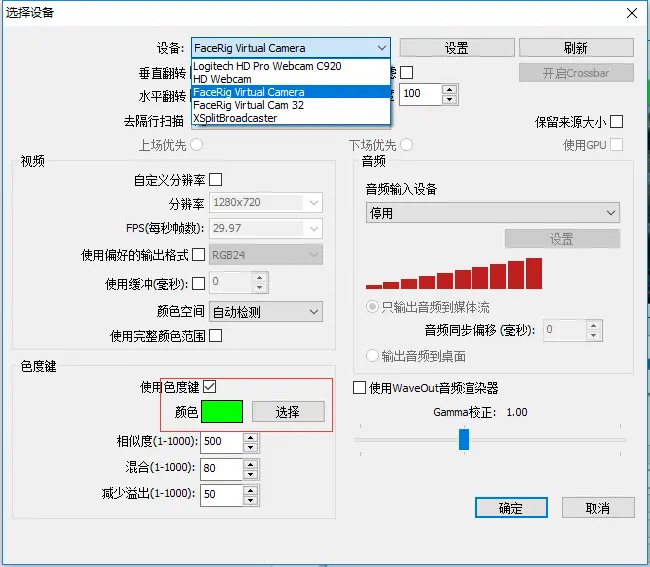Click the green chroma key color swatch
This screenshot has width=650, height=567.
click(x=222, y=412)
